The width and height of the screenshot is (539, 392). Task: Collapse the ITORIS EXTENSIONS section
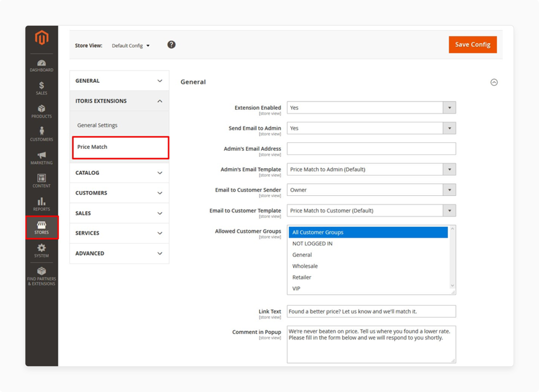(x=119, y=101)
